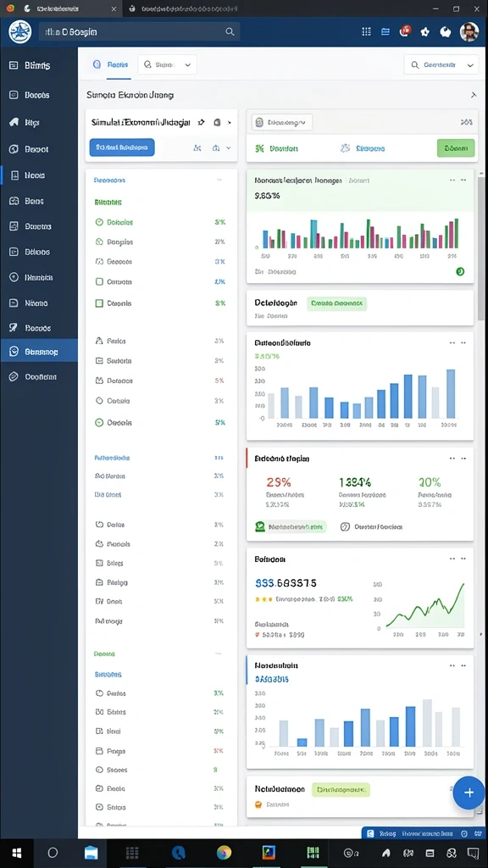488x868 pixels.
Task: Click the green 20% value
Action: [x=430, y=482]
